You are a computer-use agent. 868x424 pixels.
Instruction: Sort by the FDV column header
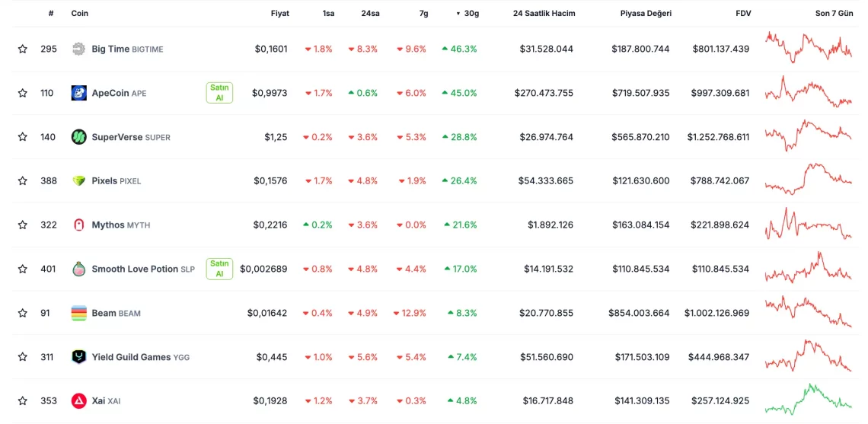pos(742,13)
